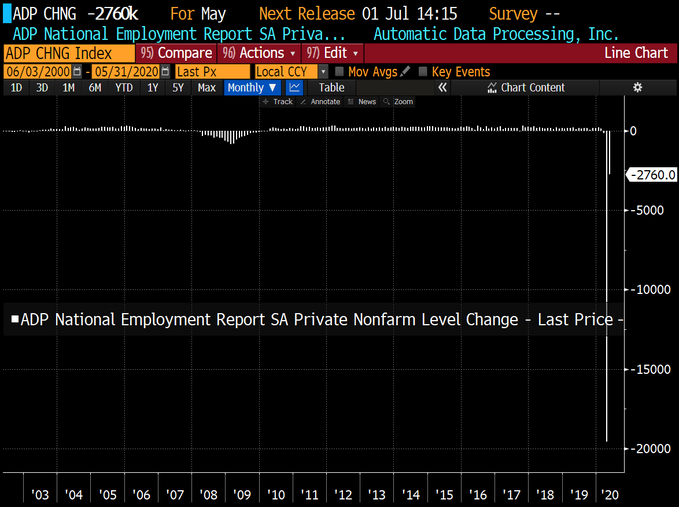Click the Line Chart title label
The width and height of the screenshot is (679, 507).
[x=636, y=53]
